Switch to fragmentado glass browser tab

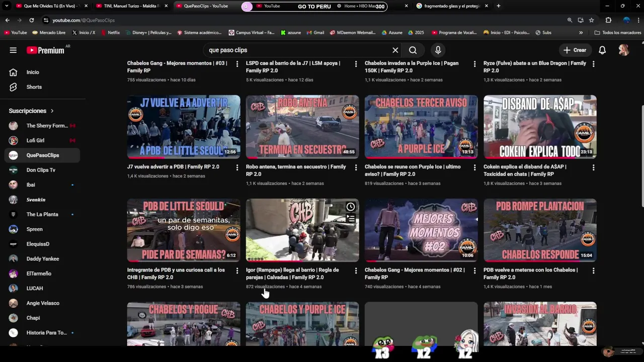pos(452,6)
